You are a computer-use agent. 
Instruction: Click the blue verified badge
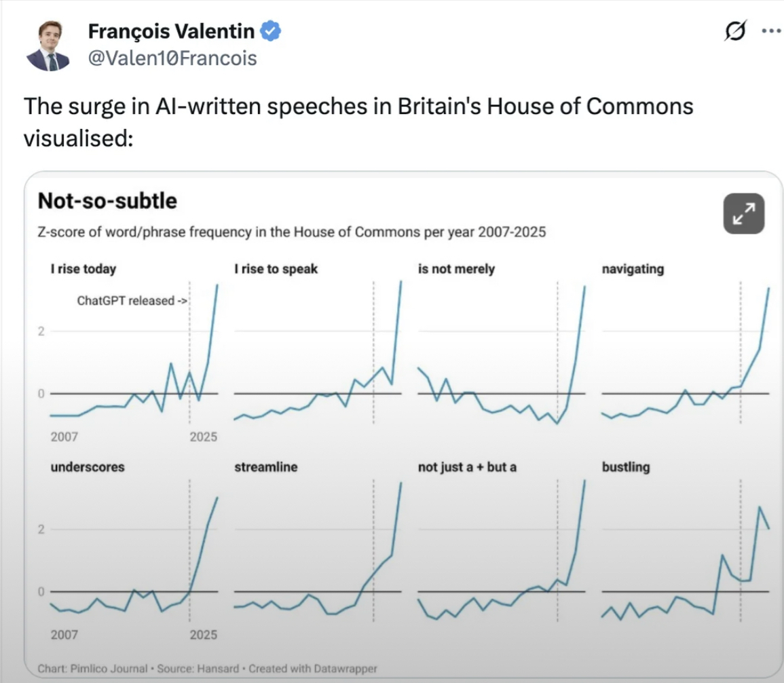272,31
